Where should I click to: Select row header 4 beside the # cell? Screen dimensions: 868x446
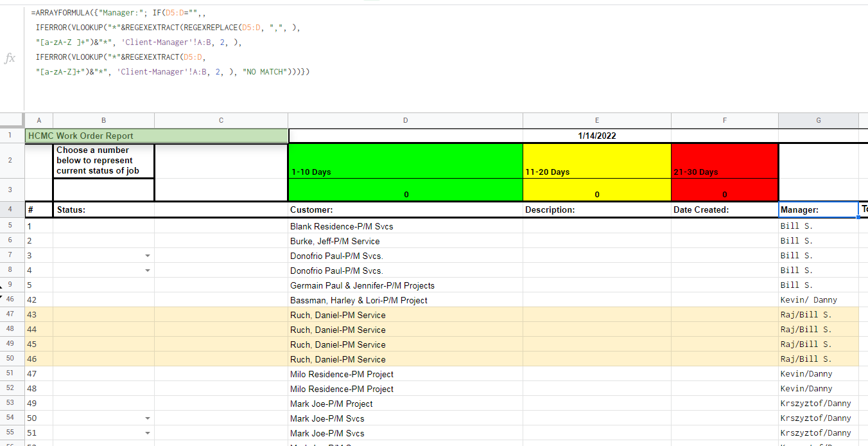click(x=12, y=210)
